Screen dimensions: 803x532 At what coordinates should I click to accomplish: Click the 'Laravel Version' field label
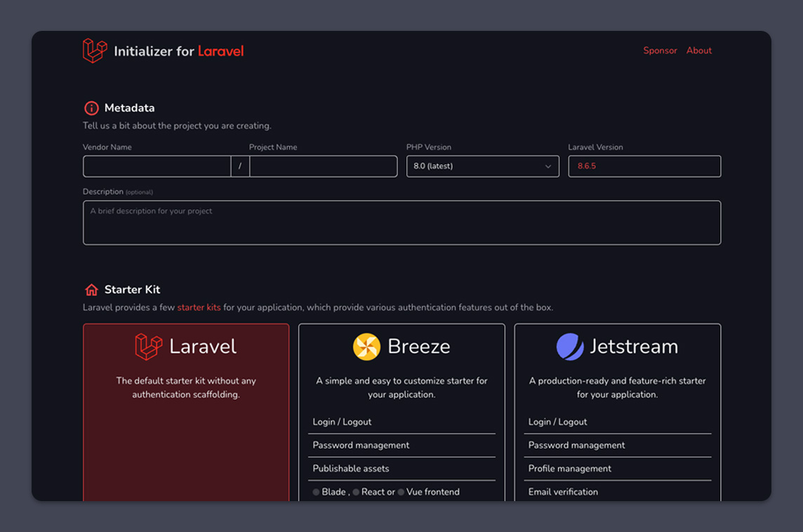[x=596, y=147]
